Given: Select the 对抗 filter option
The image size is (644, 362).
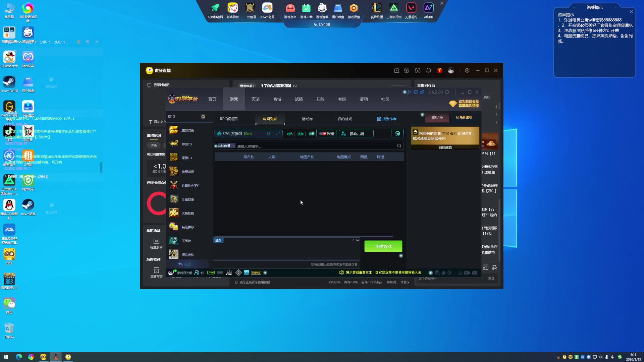Looking at the screenshot, I should tap(289, 134).
